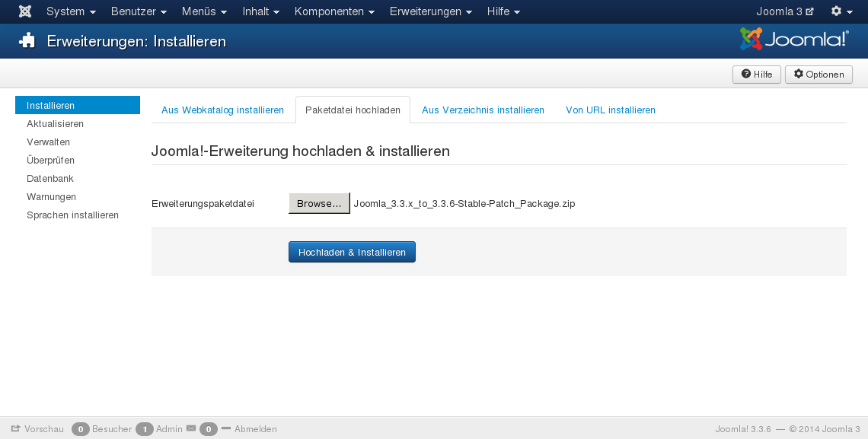The height and width of the screenshot is (439, 868).
Task: Switch to Aus Webkatalog installieren tab
Action: pyautogui.click(x=222, y=110)
